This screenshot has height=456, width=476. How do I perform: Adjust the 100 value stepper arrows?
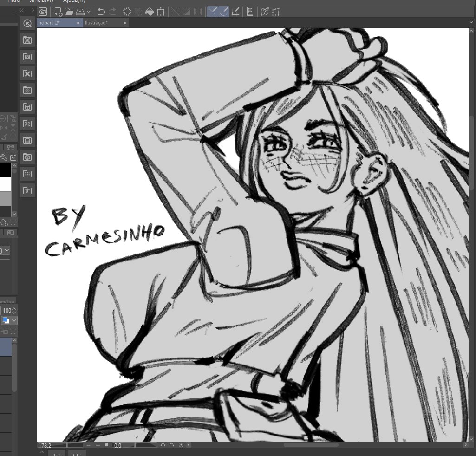click(14, 311)
